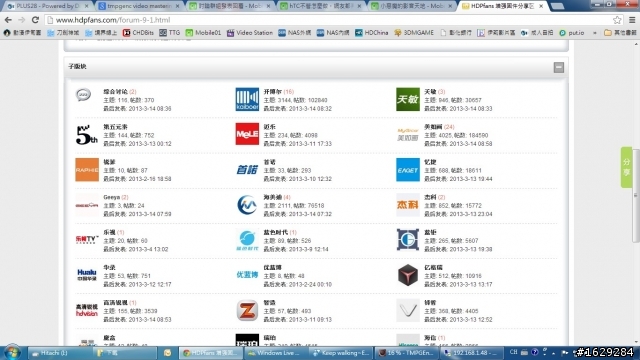Image resolution: width=640 pixels, height=360 pixels.
Task: Open last post dated 2013-2-24 00:10
Action: 310,284
